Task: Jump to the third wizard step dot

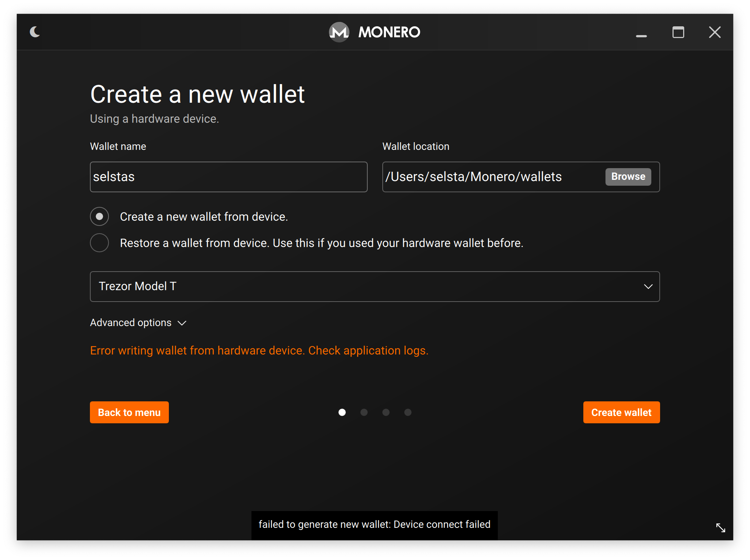Action: coord(386,412)
